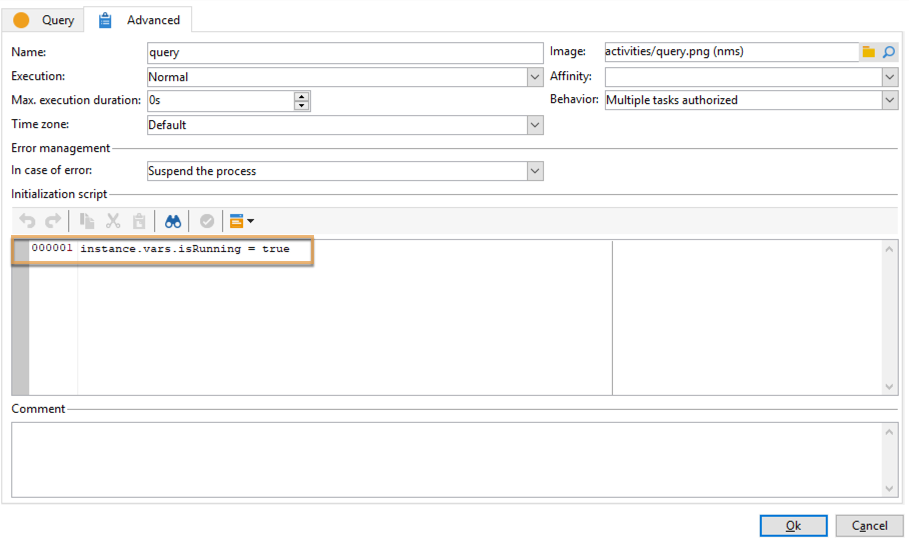Switch to the Query tab
Screen dimensions: 909x542
pos(43,20)
